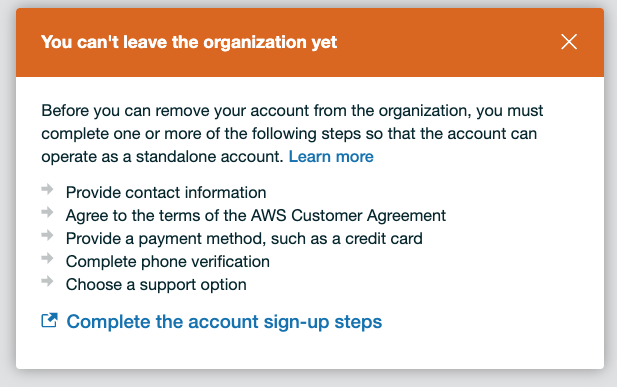Click the empty white area below sign-up link
The image size is (617, 387).
pos(310,352)
